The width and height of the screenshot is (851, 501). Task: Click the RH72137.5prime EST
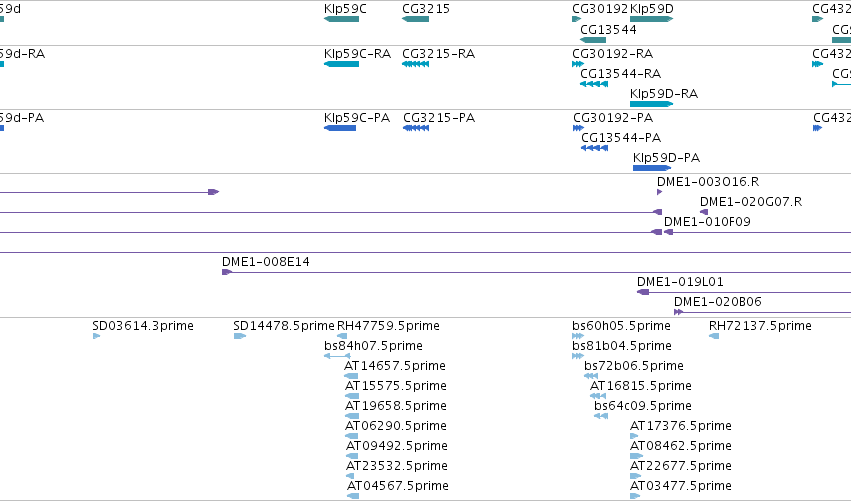click(x=714, y=336)
